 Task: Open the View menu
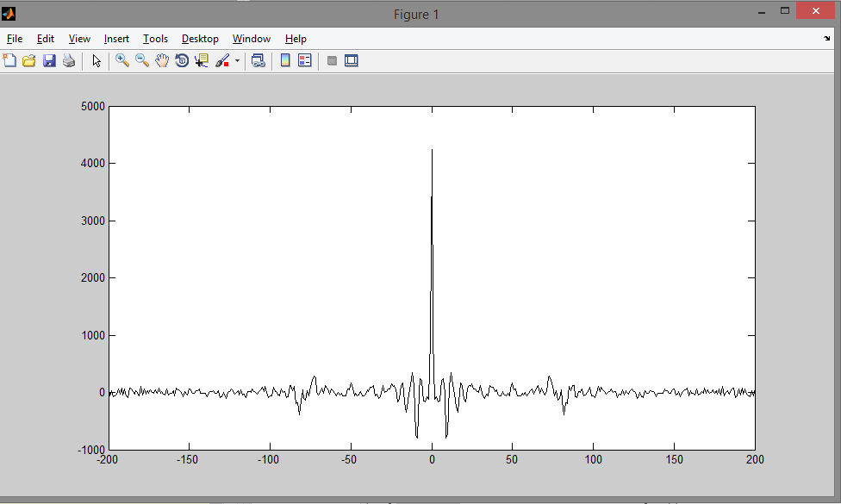pyautogui.click(x=79, y=39)
